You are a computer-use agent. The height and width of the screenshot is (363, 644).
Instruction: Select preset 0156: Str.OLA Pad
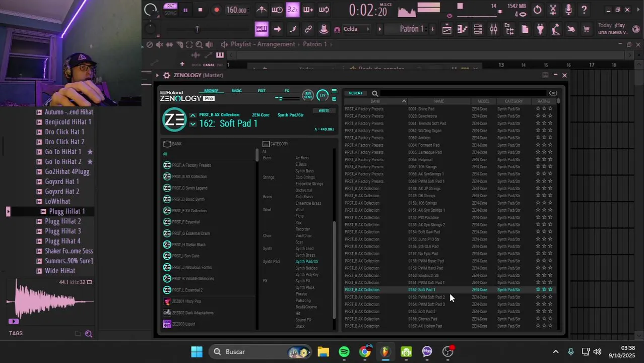[449, 247]
